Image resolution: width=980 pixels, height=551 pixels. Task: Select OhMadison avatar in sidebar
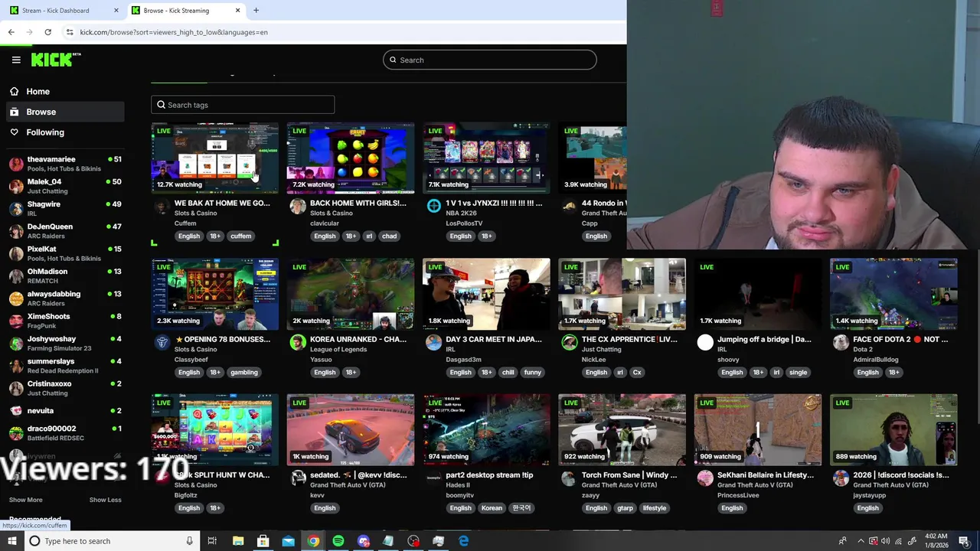coord(16,275)
